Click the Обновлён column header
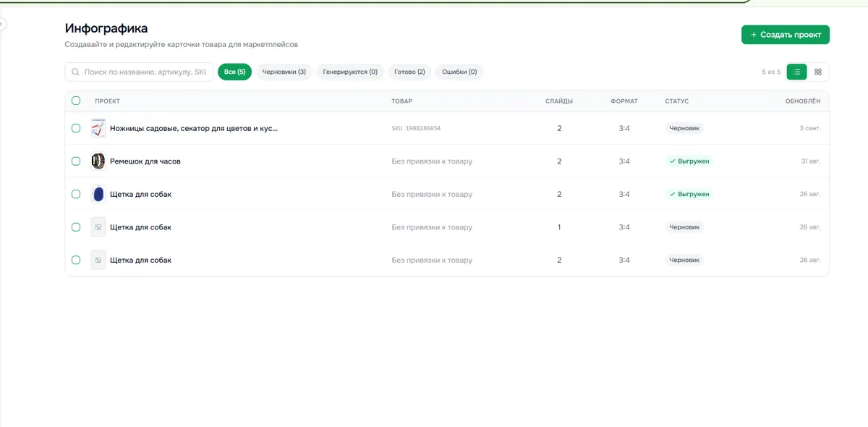Viewport: 868px width, 427px height. coord(803,101)
